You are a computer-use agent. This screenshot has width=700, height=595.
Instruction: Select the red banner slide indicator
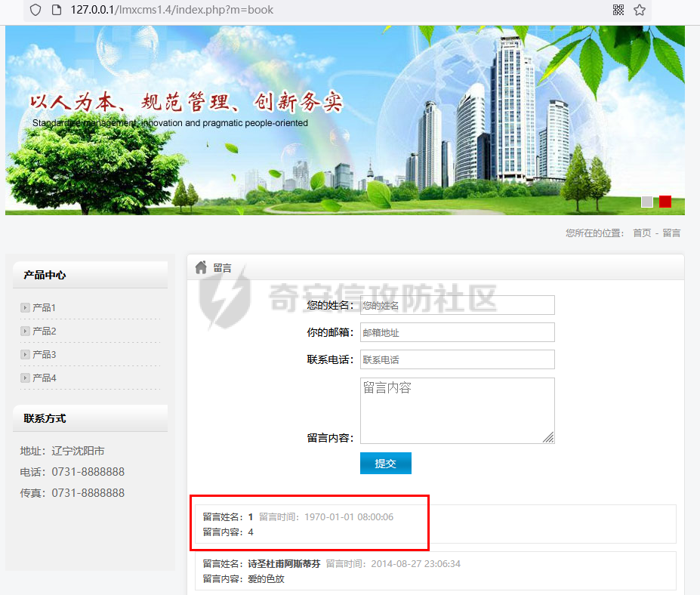pos(665,202)
